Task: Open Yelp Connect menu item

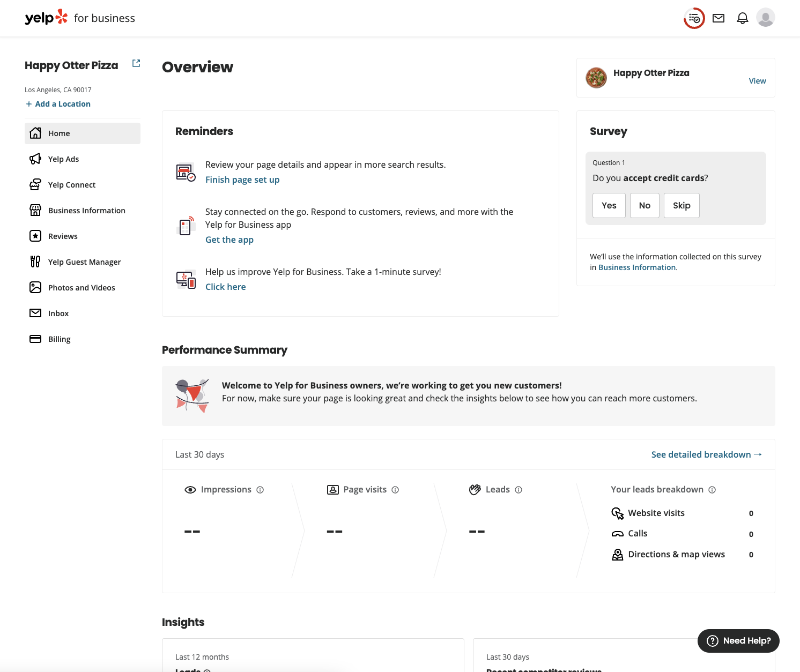Action: coord(83,185)
